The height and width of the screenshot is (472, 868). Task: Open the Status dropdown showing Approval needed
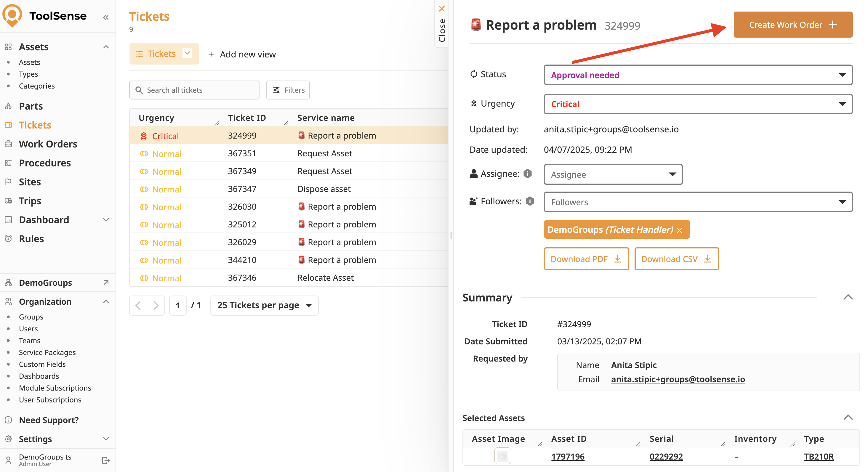tap(697, 75)
